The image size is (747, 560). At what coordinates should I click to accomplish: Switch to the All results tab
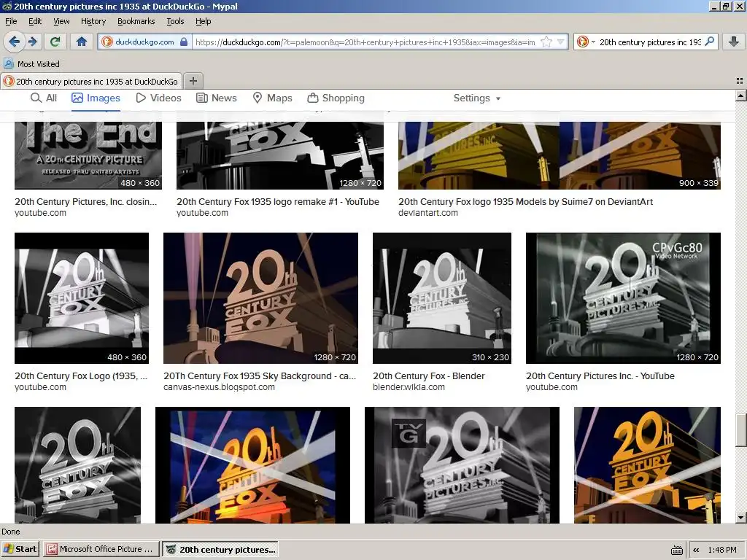pos(44,98)
